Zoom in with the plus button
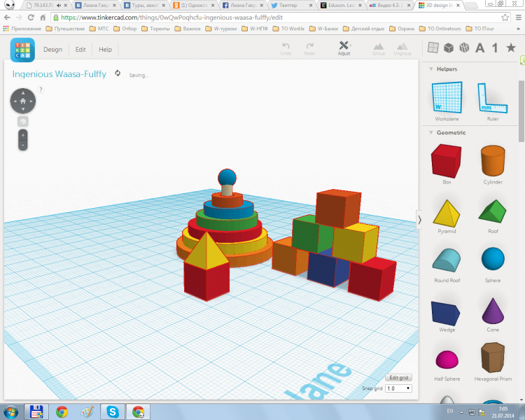 click(23, 135)
